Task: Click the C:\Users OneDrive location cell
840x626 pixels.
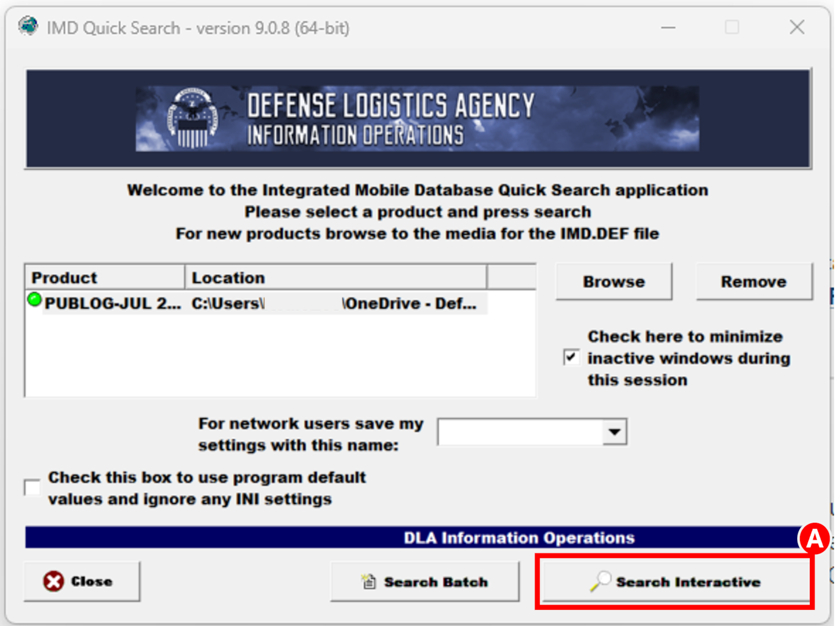Action: [x=335, y=303]
